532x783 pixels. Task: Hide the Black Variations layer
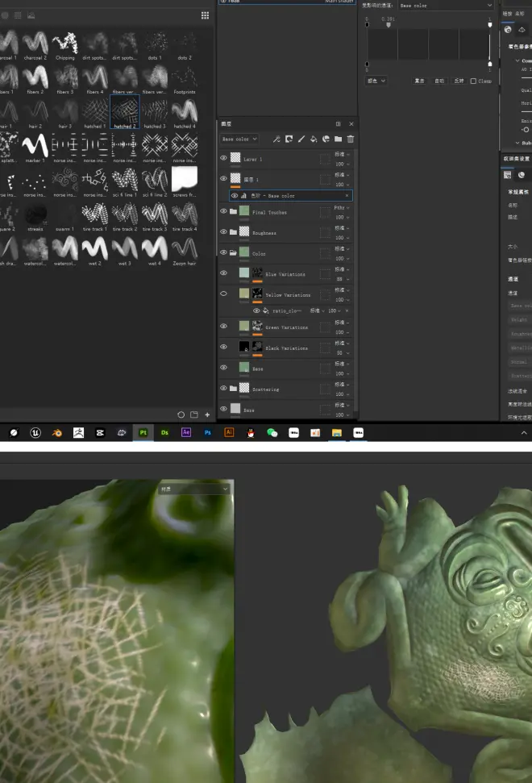click(x=223, y=347)
